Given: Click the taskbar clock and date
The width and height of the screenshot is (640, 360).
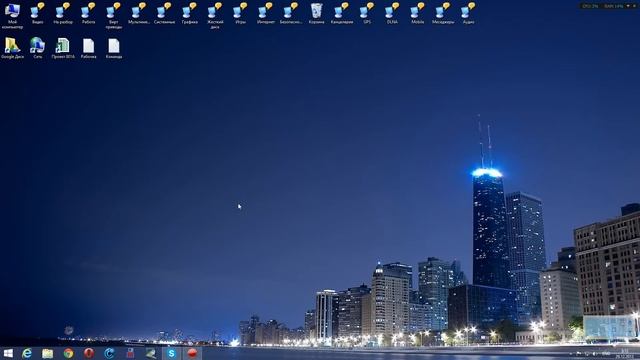Looking at the screenshot, I should pyautogui.click(x=624, y=353).
